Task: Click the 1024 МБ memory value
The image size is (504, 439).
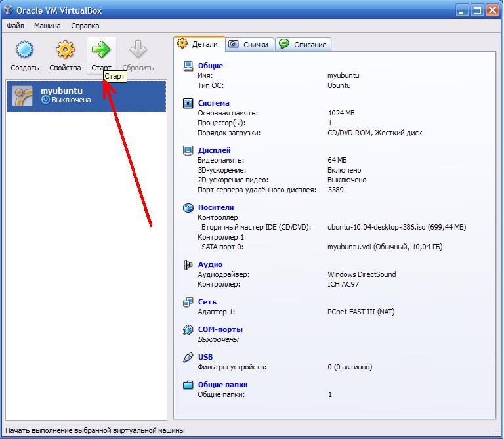Action: 341,113
